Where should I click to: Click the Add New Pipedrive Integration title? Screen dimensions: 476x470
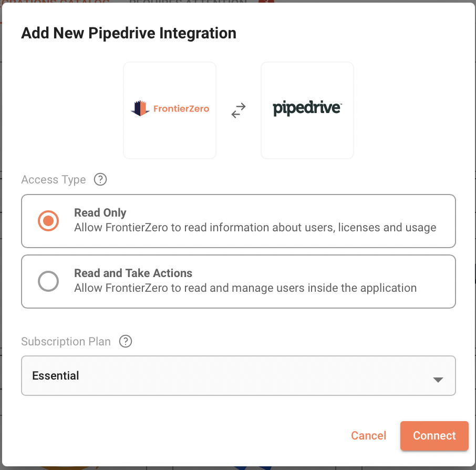point(129,33)
